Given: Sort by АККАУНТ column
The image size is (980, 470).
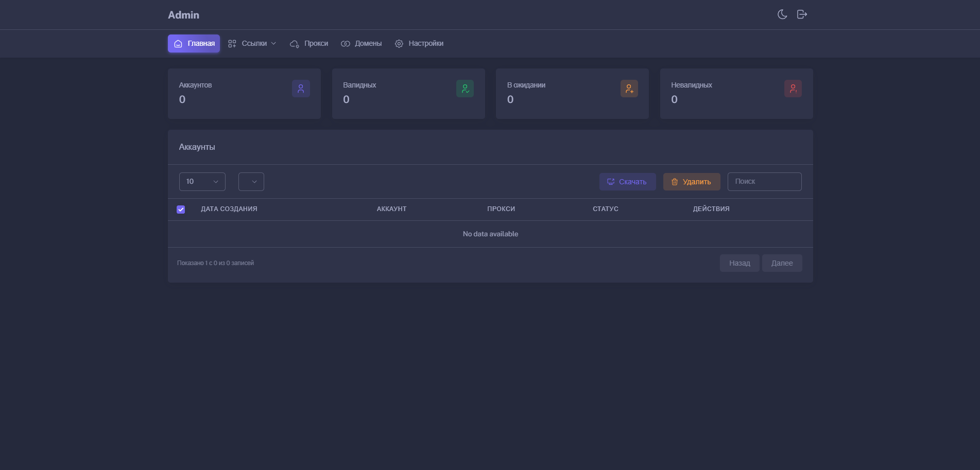Looking at the screenshot, I should tap(392, 209).
